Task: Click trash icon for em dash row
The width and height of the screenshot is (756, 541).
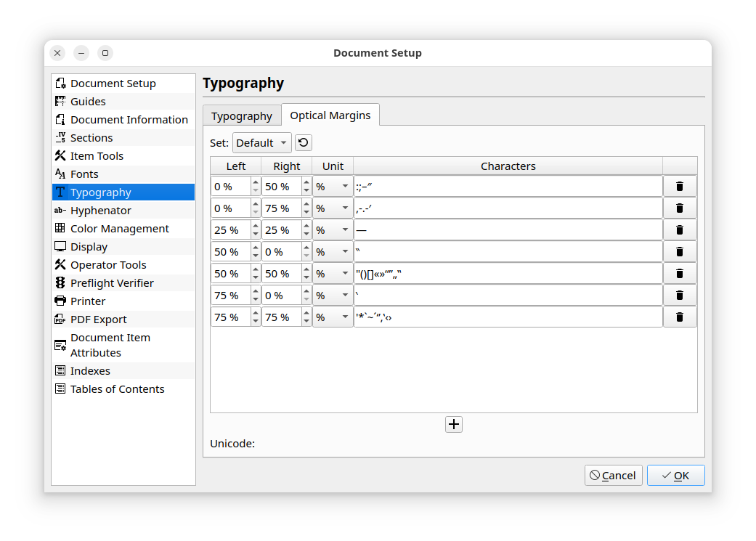Action: click(679, 230)
